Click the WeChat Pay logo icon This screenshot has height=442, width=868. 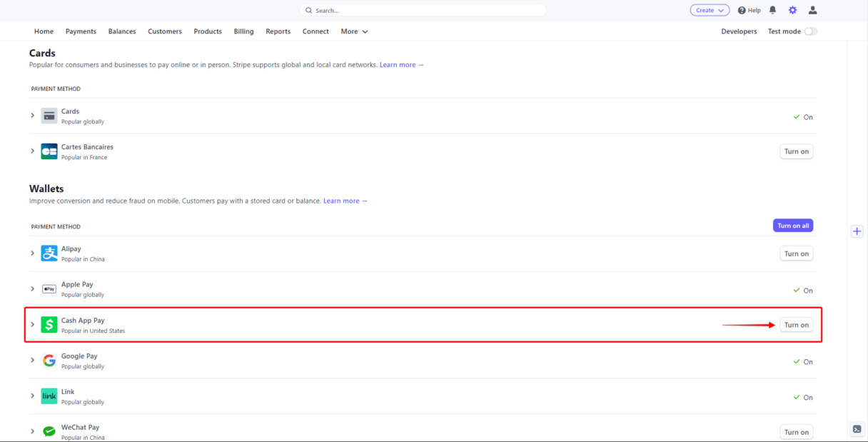click(49, 431)
